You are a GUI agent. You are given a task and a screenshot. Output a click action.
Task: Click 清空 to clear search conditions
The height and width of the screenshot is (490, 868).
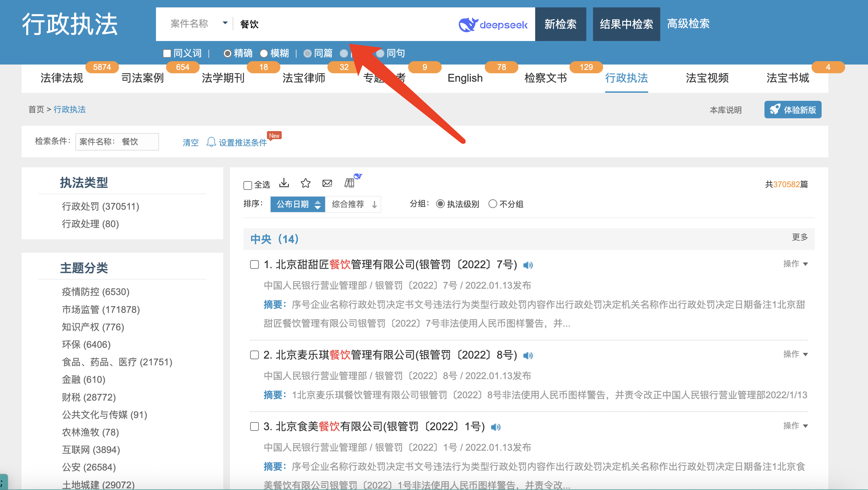[190, 142]
